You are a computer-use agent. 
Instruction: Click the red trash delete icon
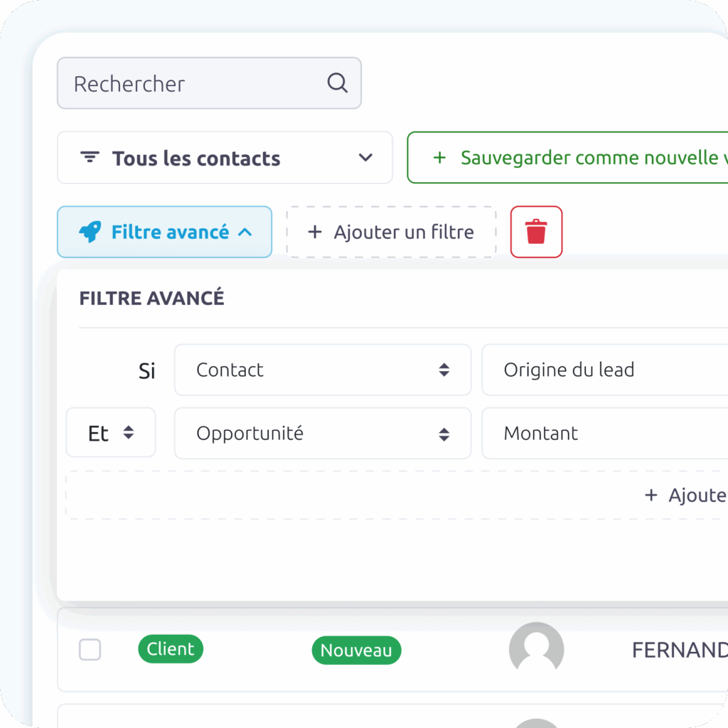tap(536, 232)
